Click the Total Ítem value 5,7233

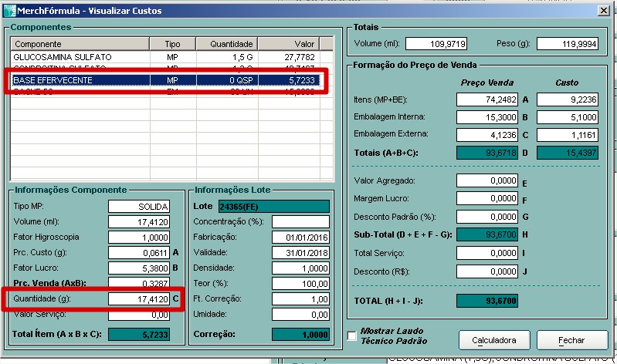point(139,335)
